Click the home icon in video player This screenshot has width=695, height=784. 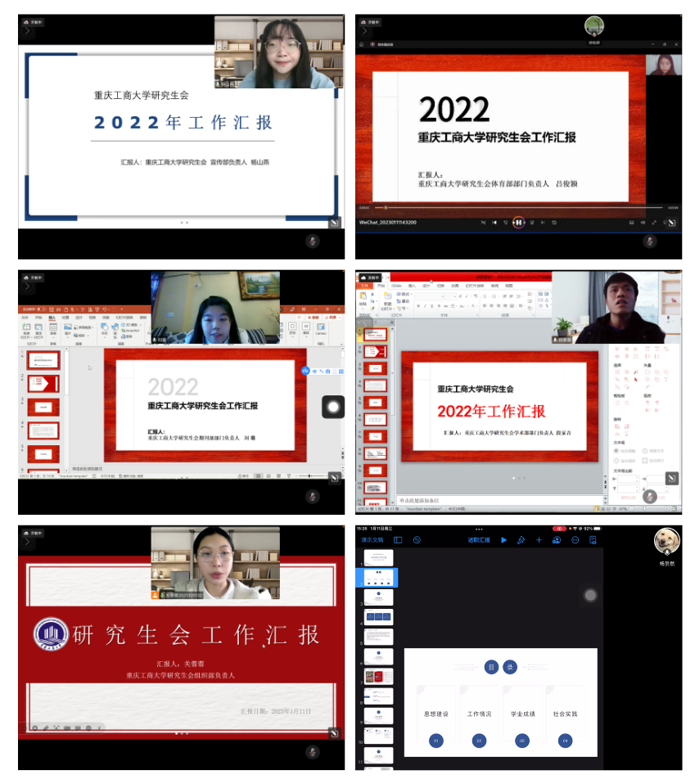(x=362, y=44)
